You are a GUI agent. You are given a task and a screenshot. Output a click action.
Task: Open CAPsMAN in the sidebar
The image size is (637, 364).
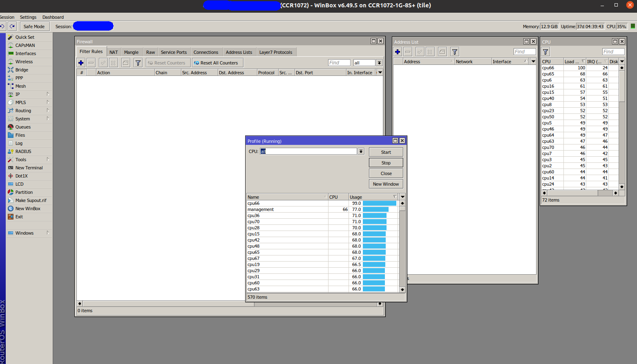coord(29,45)
